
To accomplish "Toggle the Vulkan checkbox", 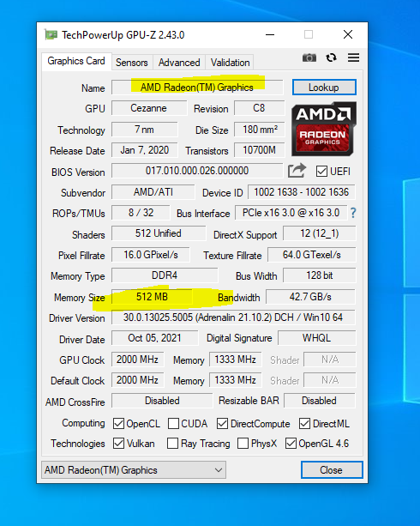I will [x=118, y=443].
